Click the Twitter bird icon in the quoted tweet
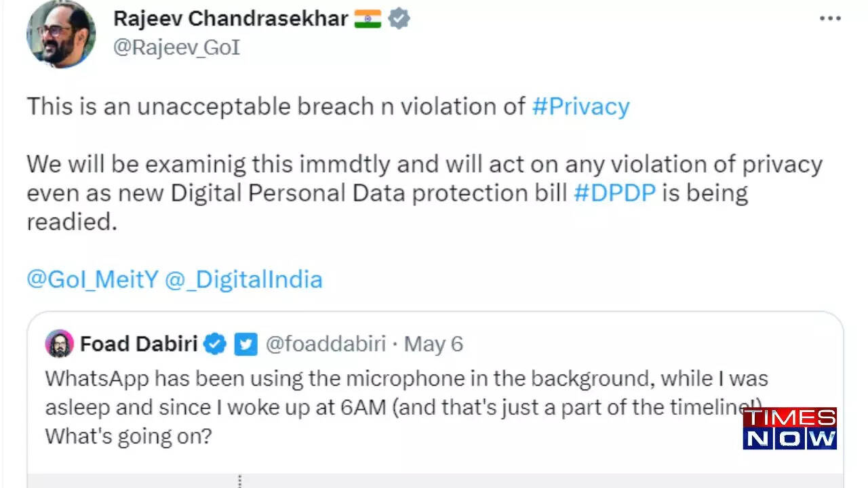The height and width of the screenshot is (488, 868). tap(247, 344)
